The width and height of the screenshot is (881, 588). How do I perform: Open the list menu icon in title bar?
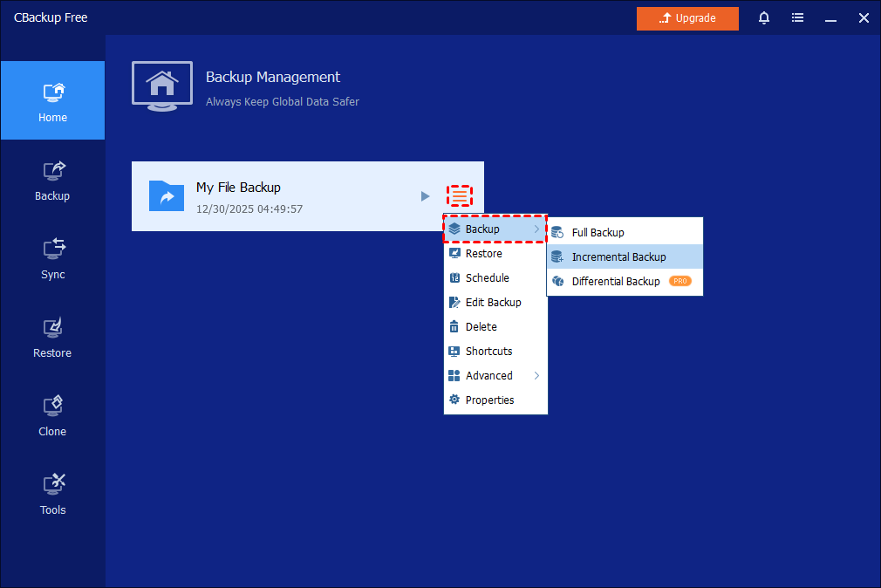pos(797,18)
